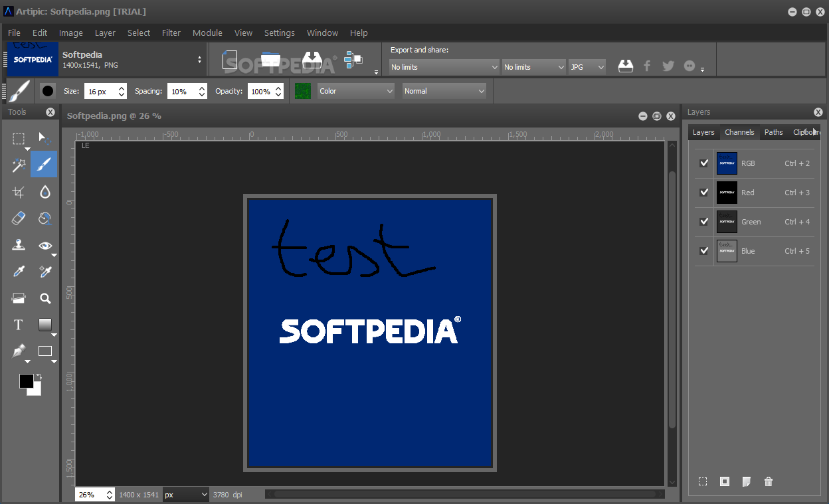The height and width of the screenshot is (504, 829).
Task: Select the rectangular marquee selection tool
Action: click(x=19, y=138)
